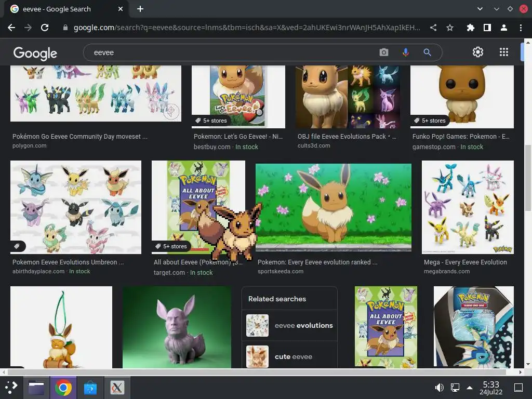Open Chrome's three-dot menu
532x399 pixels.
click(521, 28)
